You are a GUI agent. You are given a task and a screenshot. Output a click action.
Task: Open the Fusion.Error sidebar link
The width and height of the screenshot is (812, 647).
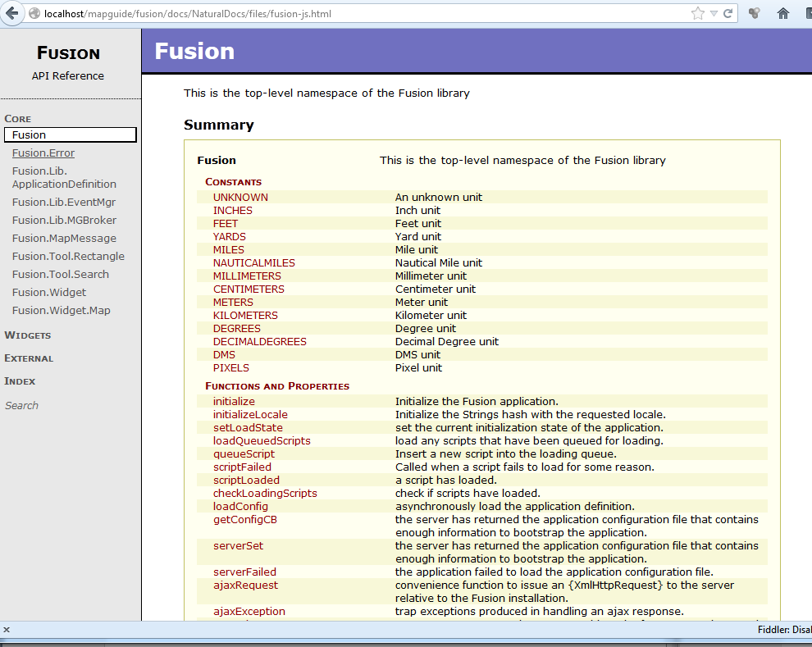(43, 153)
